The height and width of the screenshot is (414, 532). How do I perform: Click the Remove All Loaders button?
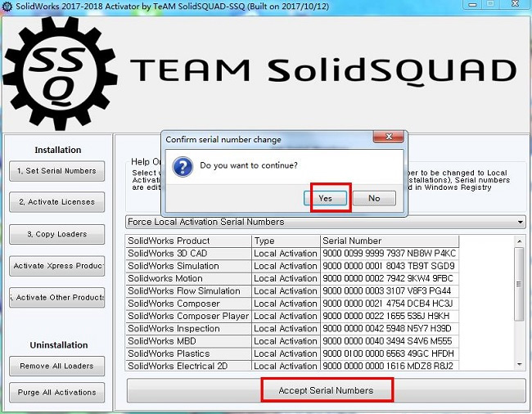[57, 366]
